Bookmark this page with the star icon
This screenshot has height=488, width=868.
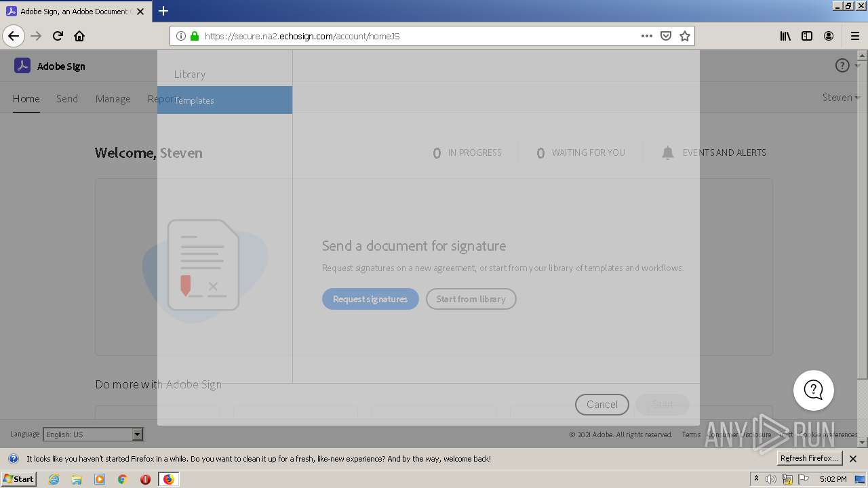(685, 36)
